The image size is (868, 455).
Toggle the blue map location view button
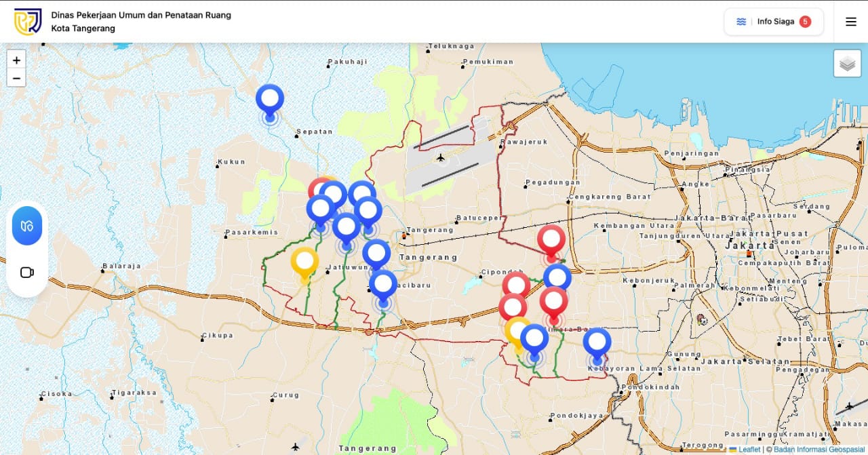tap(27, 226)
